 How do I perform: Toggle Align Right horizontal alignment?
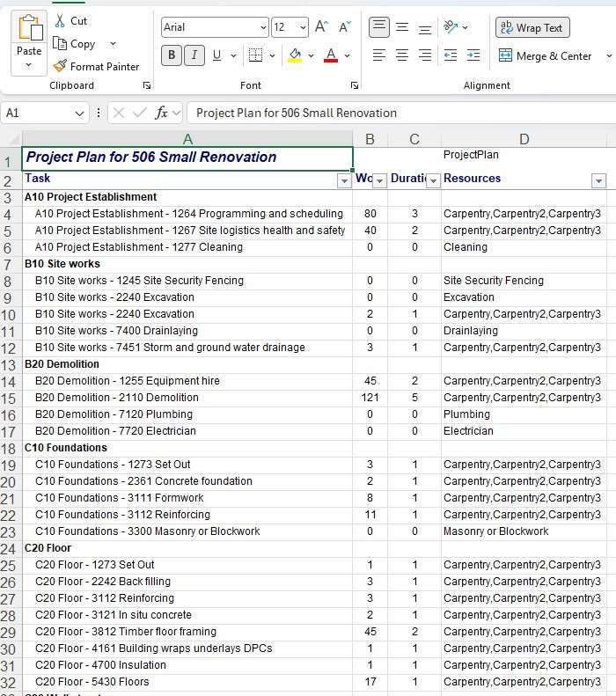[x=425, y=55]
